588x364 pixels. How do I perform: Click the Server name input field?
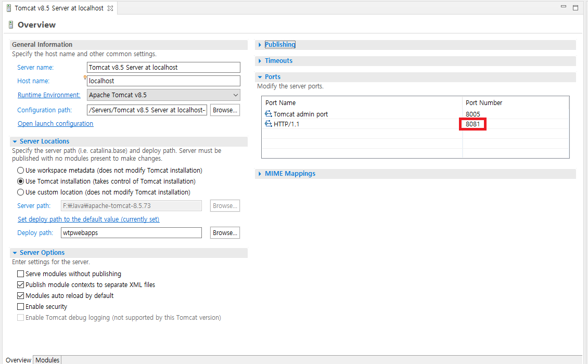pos(163,68)
